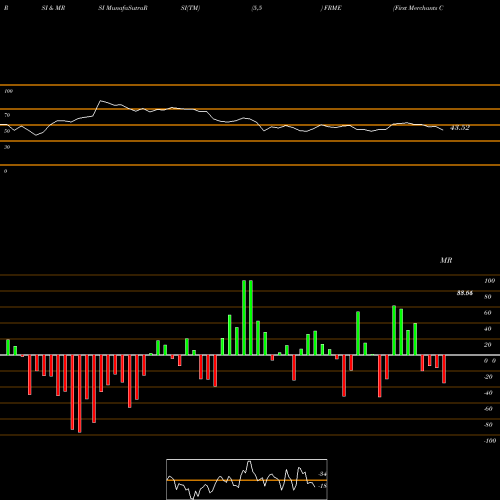
Task: Click the 'MR' panel title
Action: point(446,260)
